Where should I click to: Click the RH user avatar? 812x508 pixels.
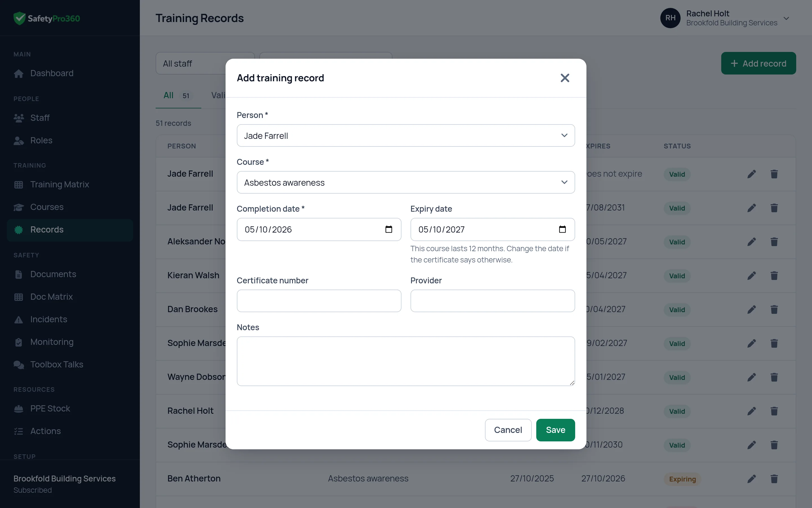670,18
